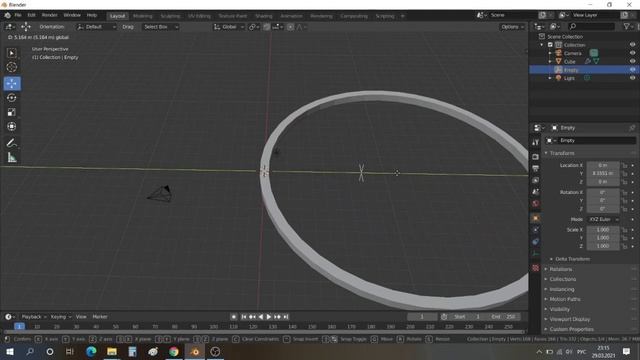Activate the Annotate tool

(x=11, y=143)
